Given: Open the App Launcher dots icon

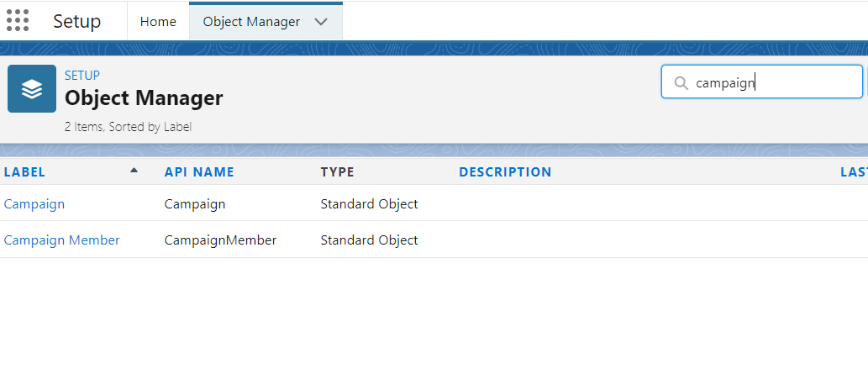Looking at the screenshot, I should (18, 21).
